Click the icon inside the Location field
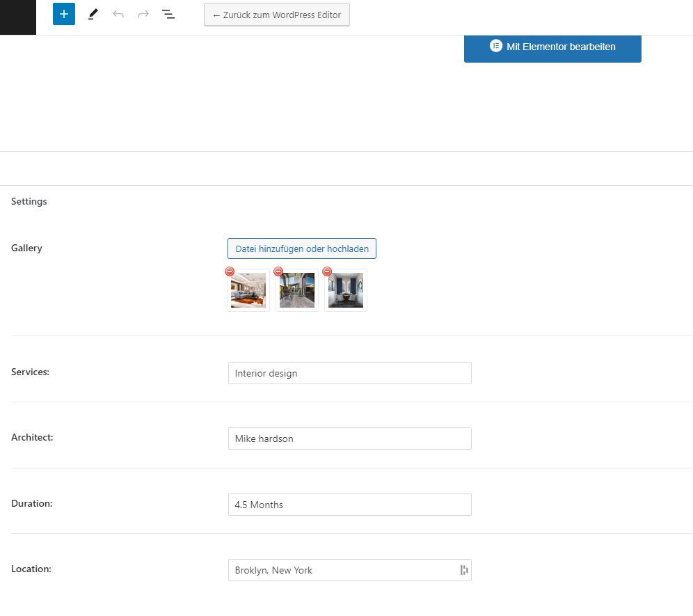The height and width of the screenshot is (616, 693). (x=463, y=571)
